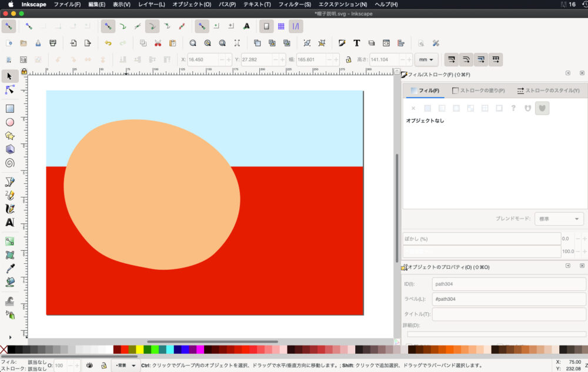
Task: Switch to the ストロークの塗り(P) tab
Action: 478,91
